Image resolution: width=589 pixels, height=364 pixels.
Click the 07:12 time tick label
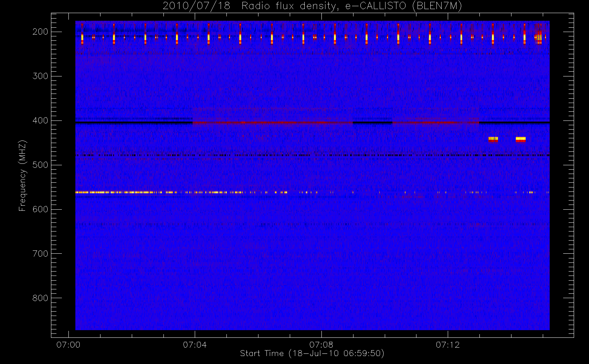pyautogui.click(x=448, y=345)
